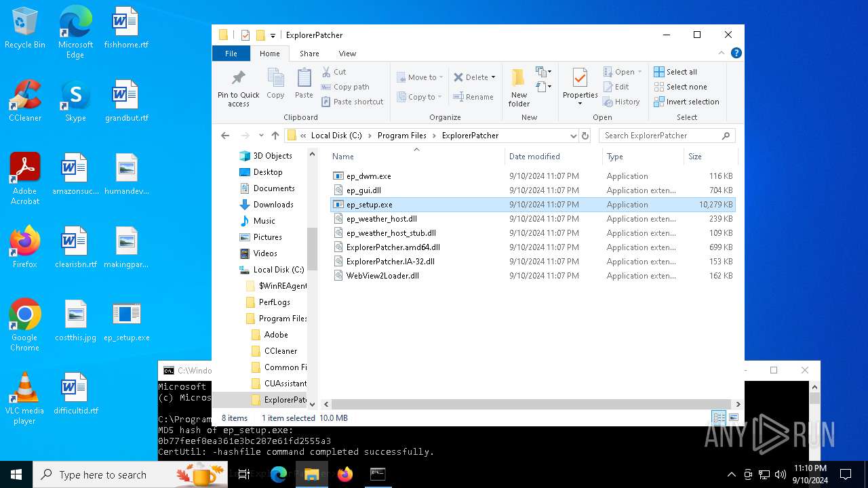This screenshot has height=488, width=868.
Task: Sort by Type column header
Action: [x=642, y=157]
